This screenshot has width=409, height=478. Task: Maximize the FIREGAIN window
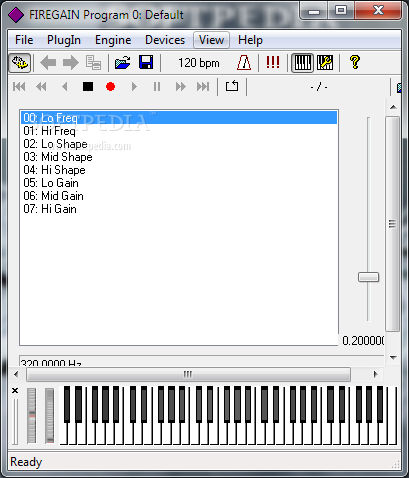[341, 11]
